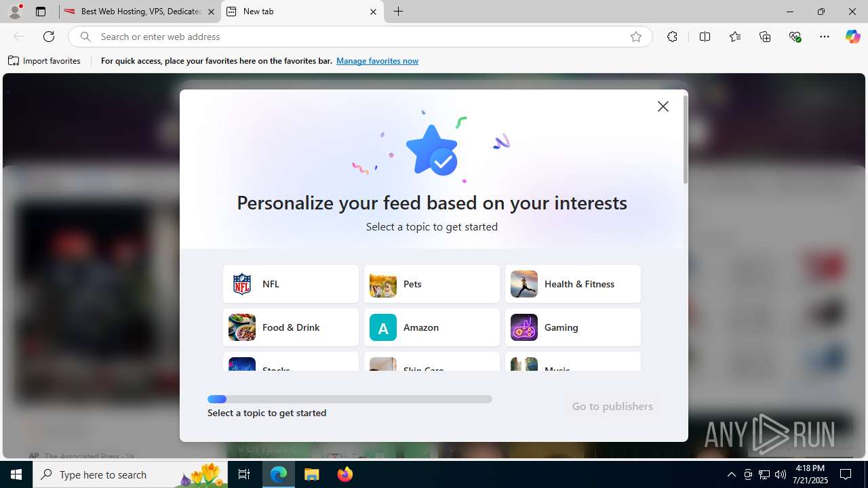The width and height of the screenshot is (868, 488).
Task: Close the Best Web Hosting tab
Action: [x=211, y=12]
